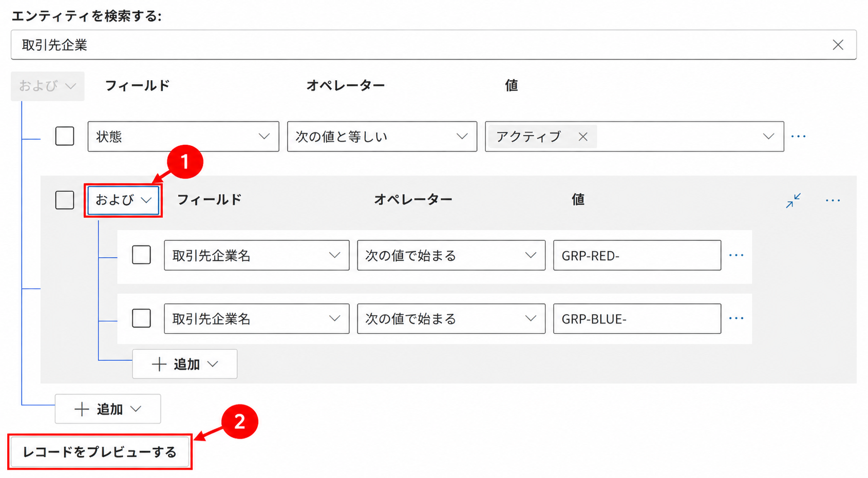
Task: Click the 取引先企業 entity search box
Action: [x=433, y=45]
